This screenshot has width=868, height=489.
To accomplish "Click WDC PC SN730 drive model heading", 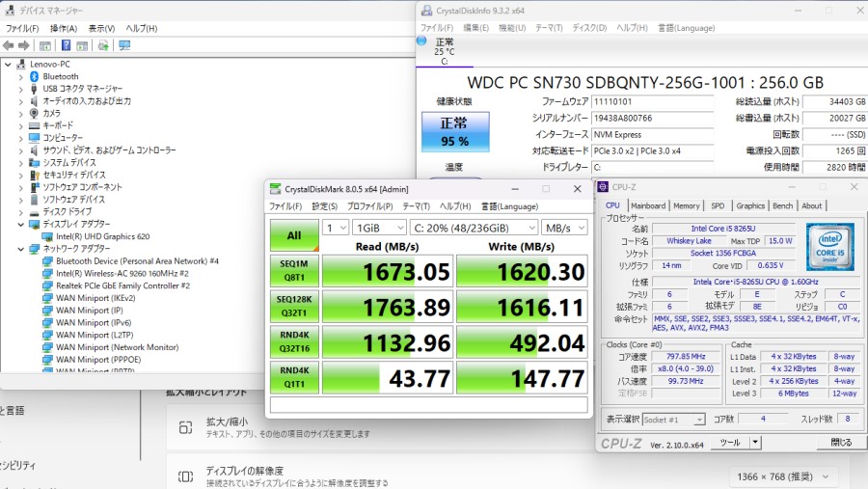I will [x=645, y=83].
